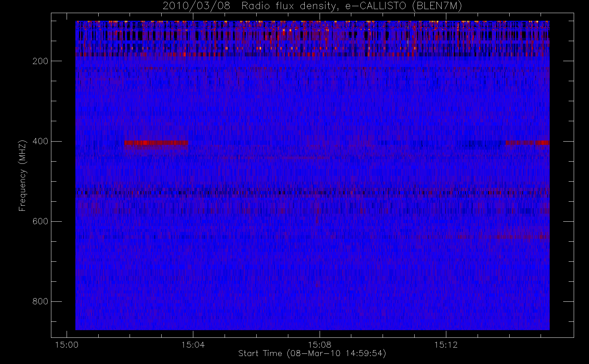Click the '200' frequency tick label
The width and height of the screenshot is (589, 364).
[x=40, y=61]
